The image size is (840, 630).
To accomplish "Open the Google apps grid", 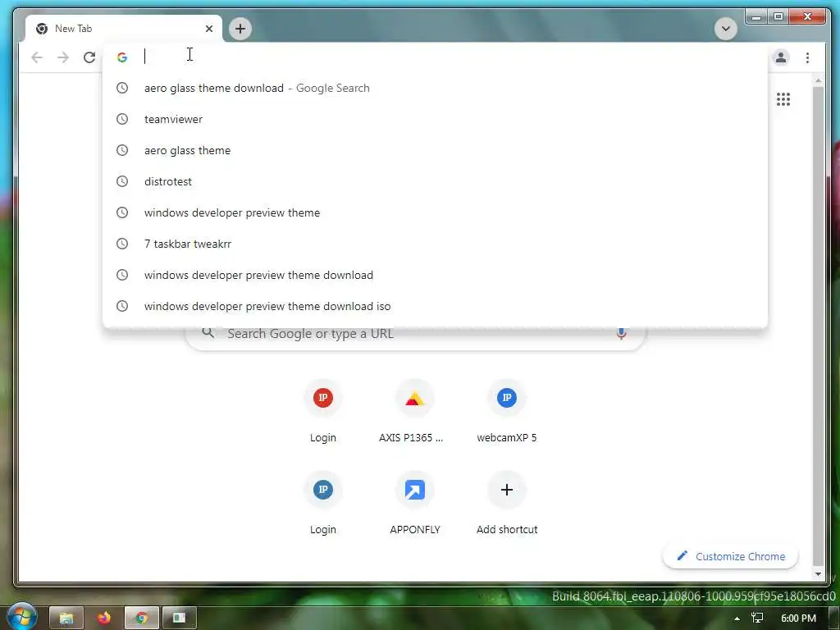I will tap(783, 99).
